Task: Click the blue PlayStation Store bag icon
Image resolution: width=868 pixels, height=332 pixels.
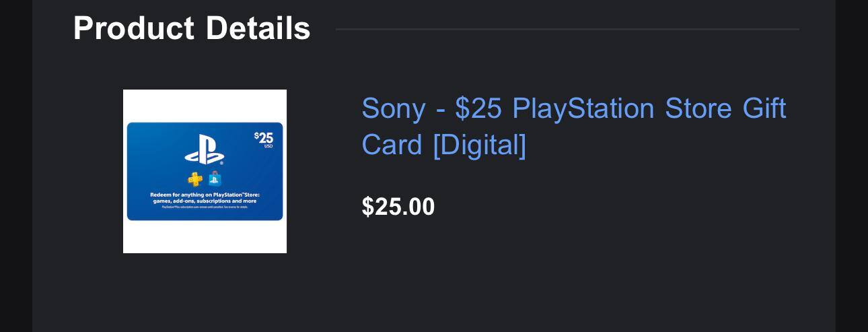Action: coord(215,178)
